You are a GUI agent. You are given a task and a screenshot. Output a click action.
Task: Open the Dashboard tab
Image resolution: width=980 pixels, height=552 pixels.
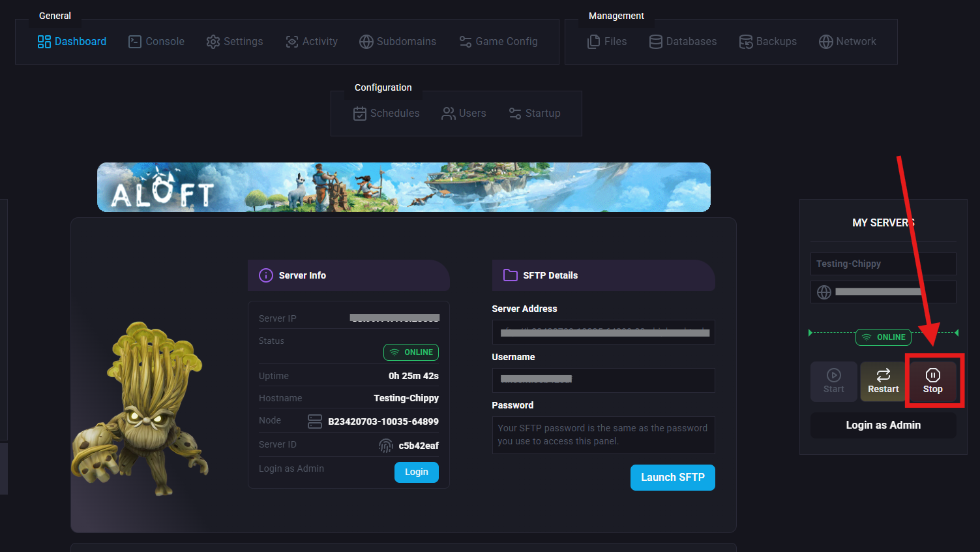[72, 42]
